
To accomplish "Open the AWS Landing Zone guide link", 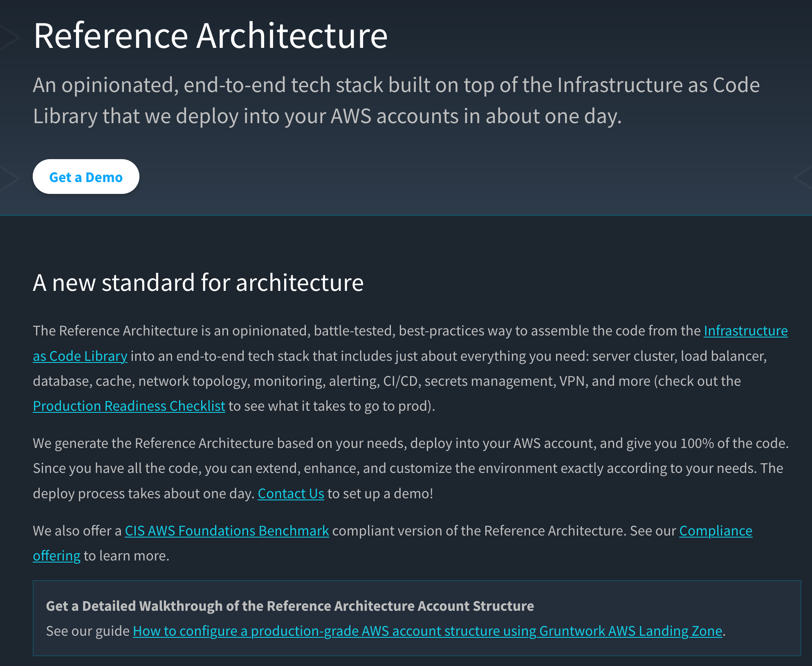I will [427, 631].
